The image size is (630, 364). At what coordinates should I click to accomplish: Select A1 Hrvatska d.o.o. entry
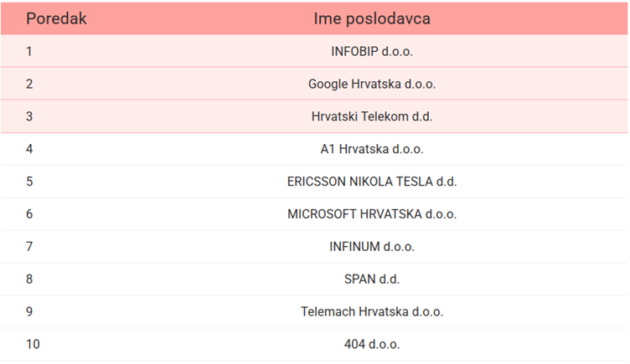coord(372,149)
